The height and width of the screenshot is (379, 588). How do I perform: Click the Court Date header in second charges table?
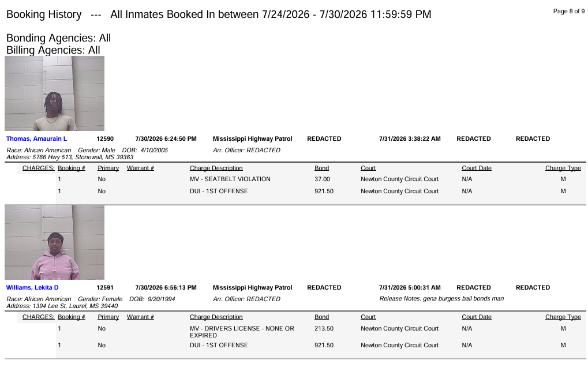coord(477,317)
